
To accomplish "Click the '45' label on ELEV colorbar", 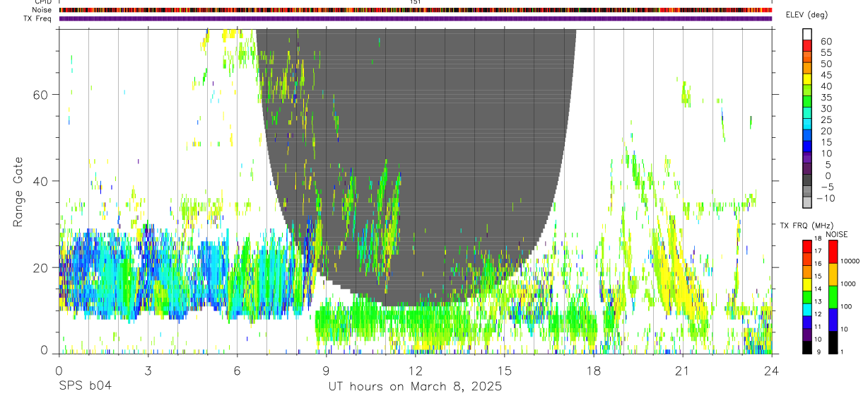I will coord(826,75).
